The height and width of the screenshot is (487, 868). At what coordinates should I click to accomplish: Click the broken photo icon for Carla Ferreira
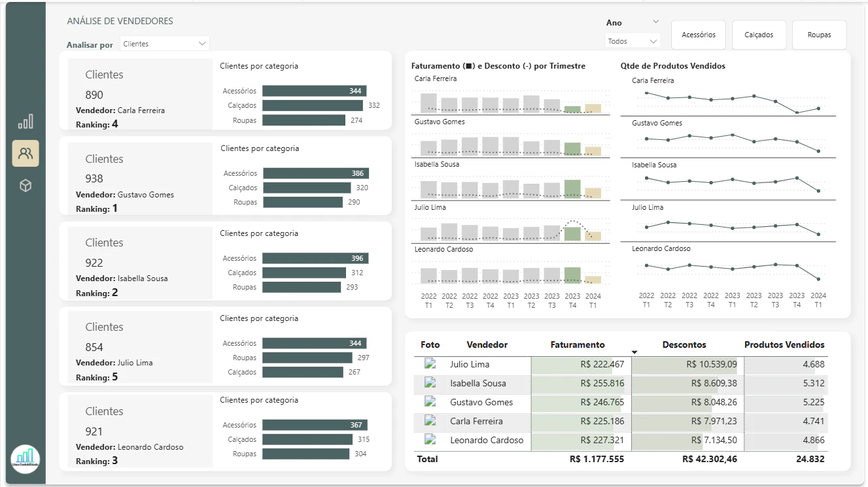[430, 421]
